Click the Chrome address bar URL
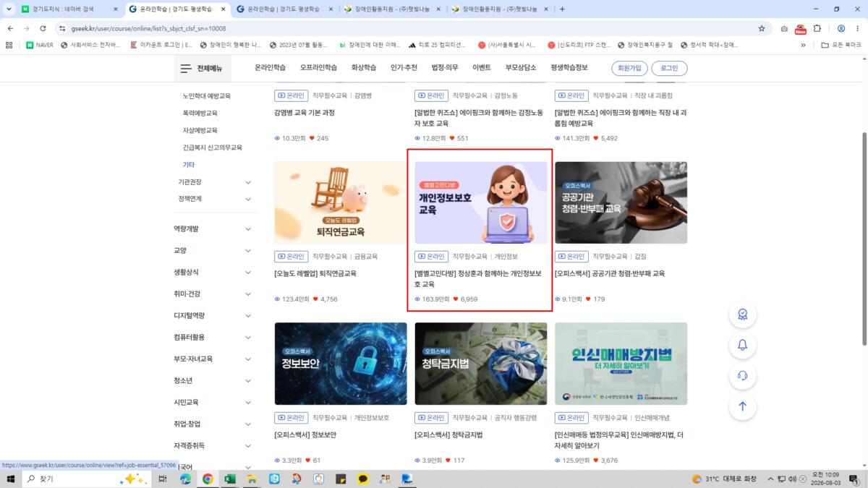 (x=148, y=28)
